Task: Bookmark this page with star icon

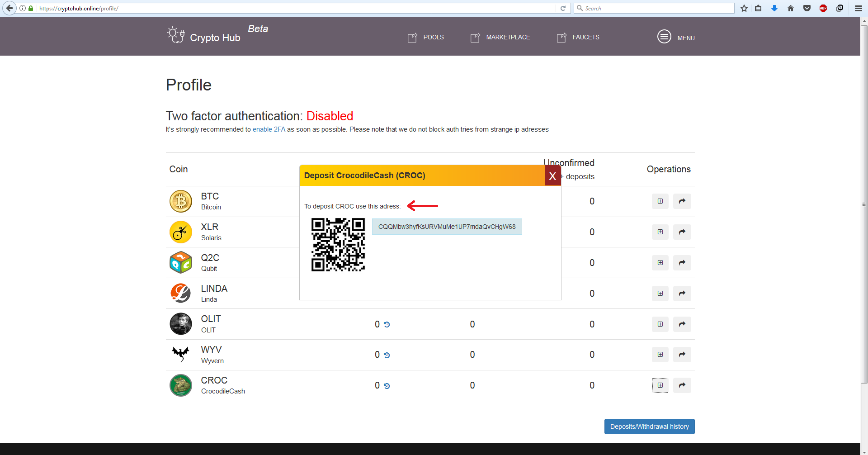Action: point(744,8)
